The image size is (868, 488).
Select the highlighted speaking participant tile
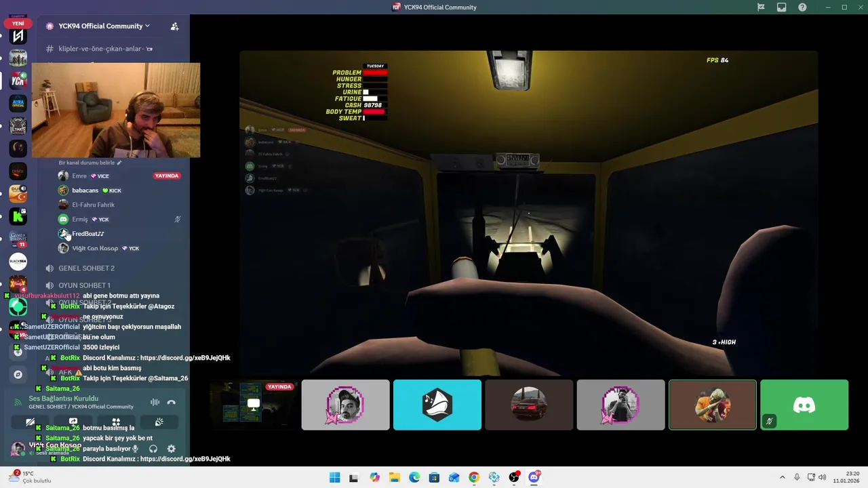pyautogui.click(x=713, y=405)
